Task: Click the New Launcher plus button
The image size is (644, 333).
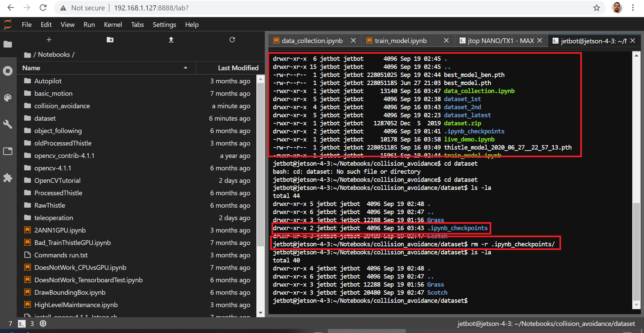Action: [49, 40]
